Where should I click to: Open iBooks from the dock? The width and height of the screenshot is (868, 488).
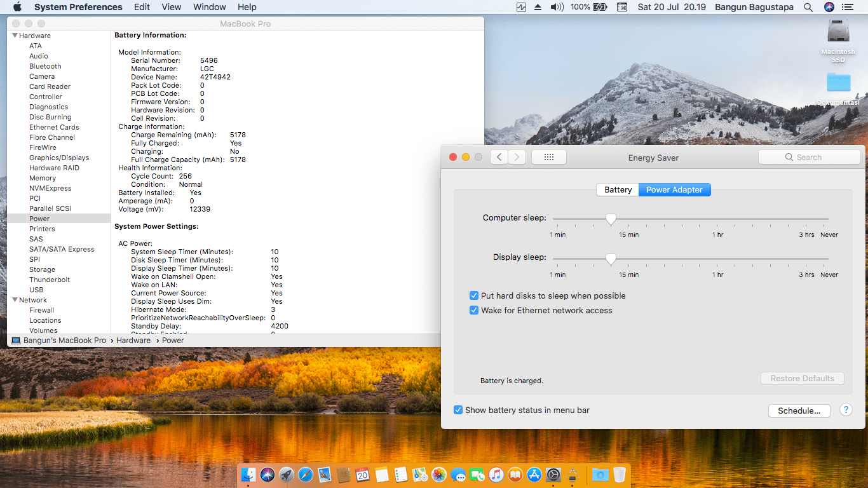point(515,475)
